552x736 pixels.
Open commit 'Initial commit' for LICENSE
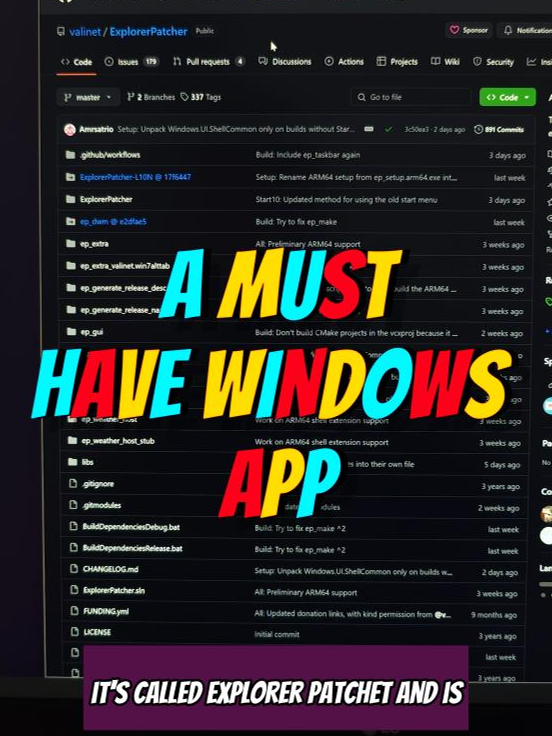[277, 635]
